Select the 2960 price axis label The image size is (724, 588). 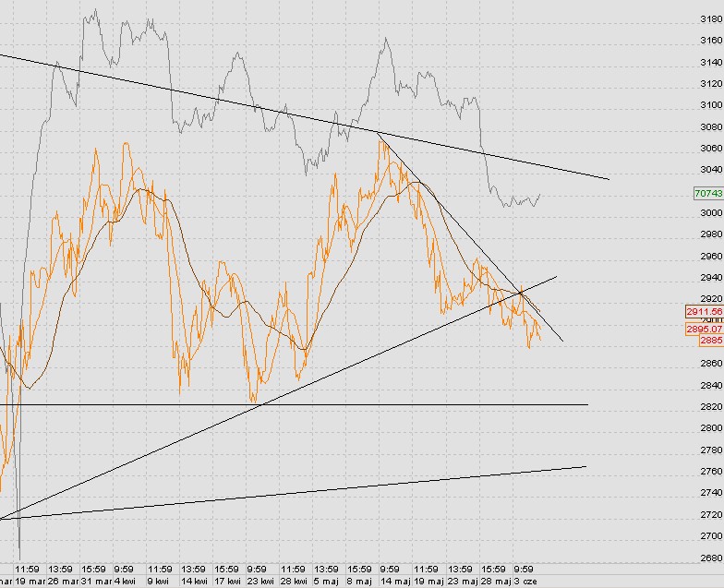[711, 257]
